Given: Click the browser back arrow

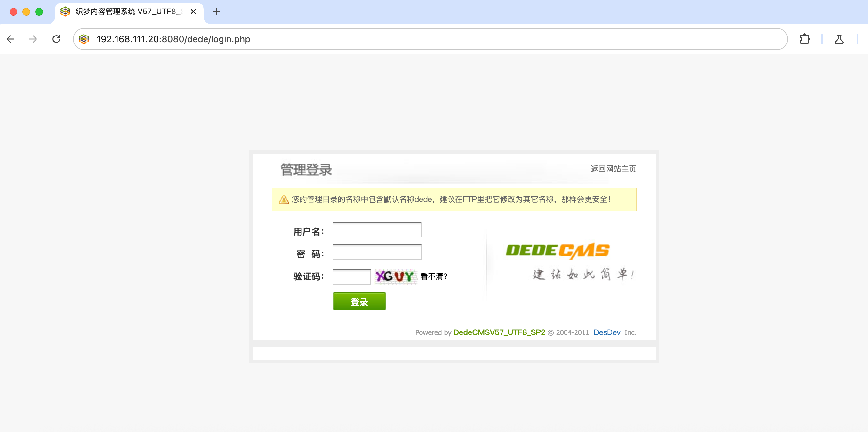Looking at the screenshot, I should pos(11,39).
